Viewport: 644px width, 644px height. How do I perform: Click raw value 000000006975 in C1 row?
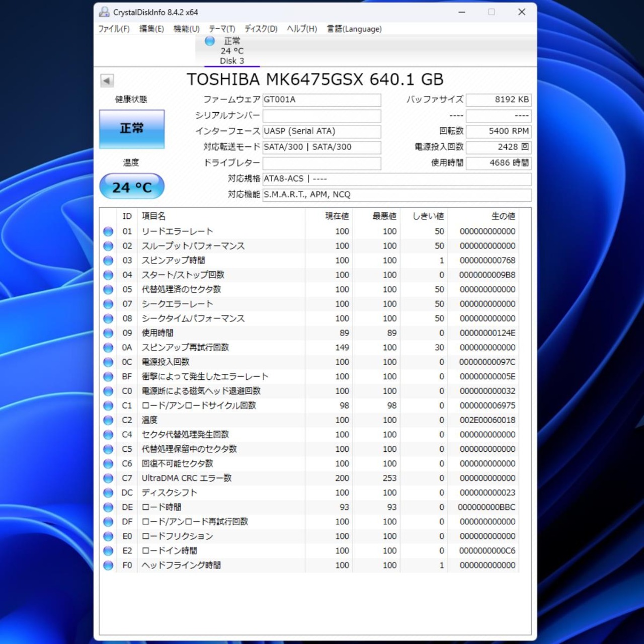(487, 406)
